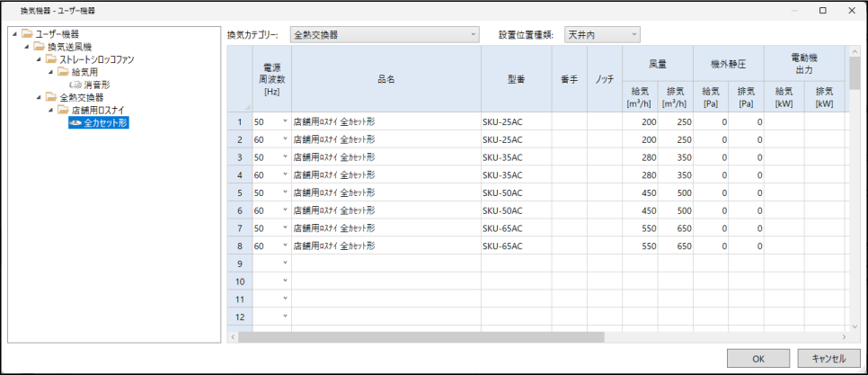Click the 全熱交換器 folder icon
The height and width of the screenshot is (375, 868).
click(51, 96)
